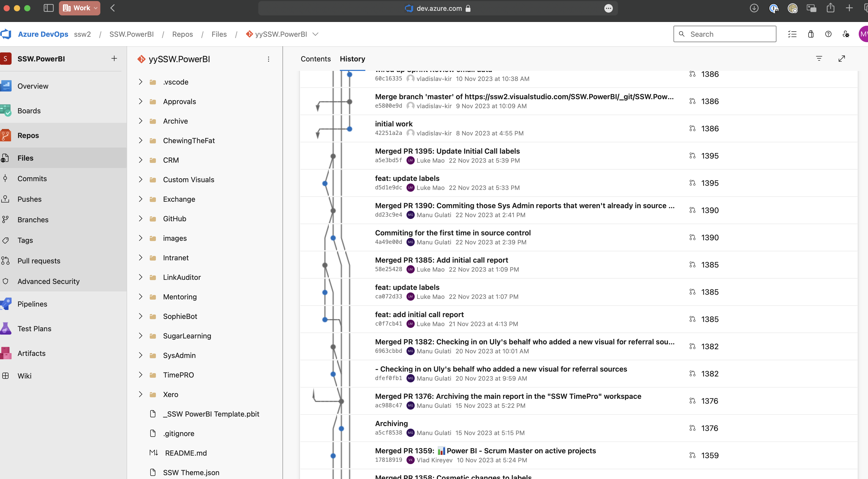Open the Work tab group dropdown
The height and width of the screenshot is (479, 868).
(x=79, y=8)
